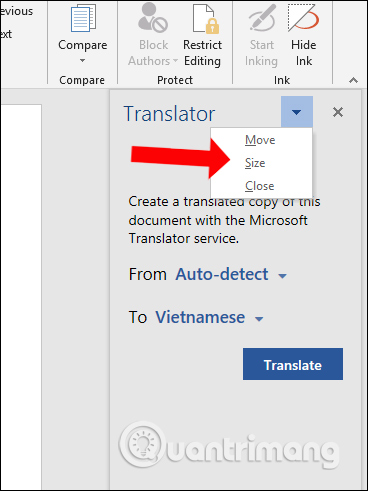368x491 pixels.
Task: Click the Compare documents icon
Action: point(83,19)
